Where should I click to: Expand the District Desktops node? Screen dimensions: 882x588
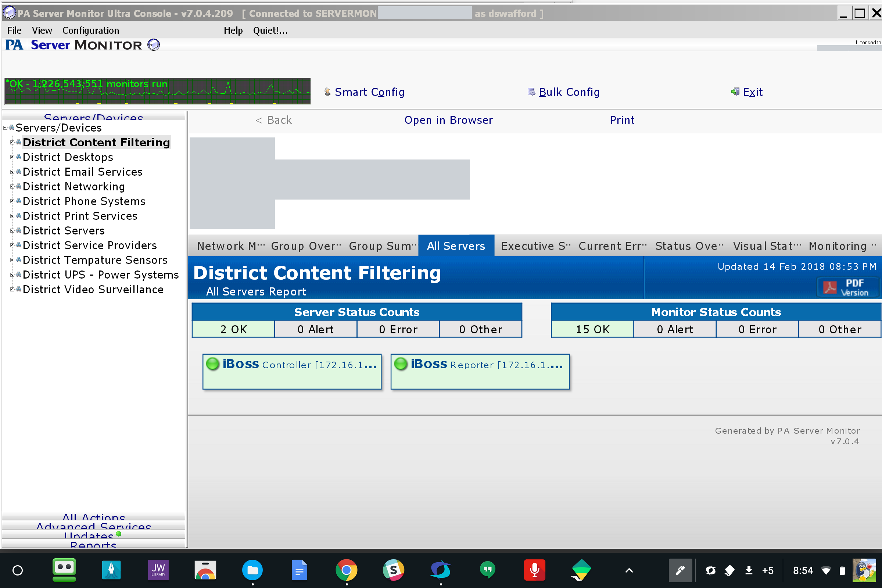12,157
